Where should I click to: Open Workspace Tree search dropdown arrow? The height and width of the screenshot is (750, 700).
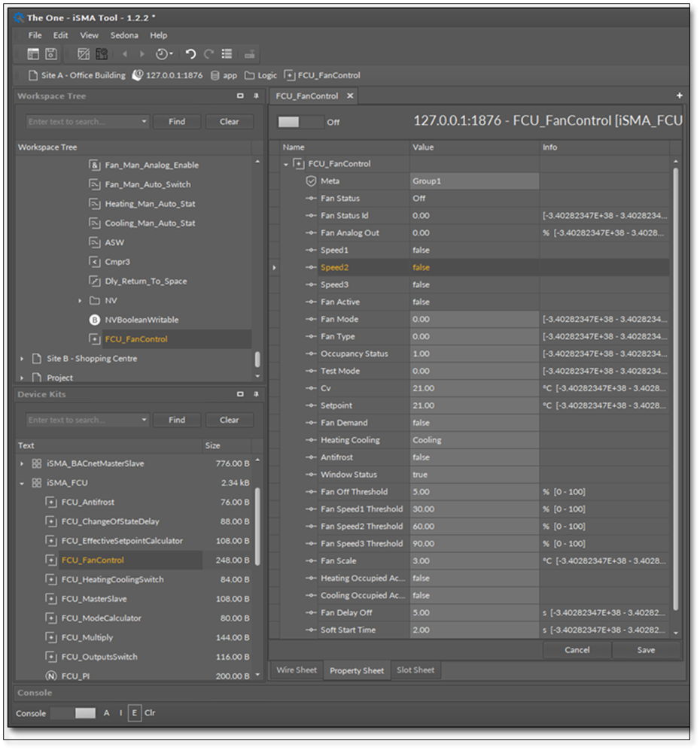point(144,122)
